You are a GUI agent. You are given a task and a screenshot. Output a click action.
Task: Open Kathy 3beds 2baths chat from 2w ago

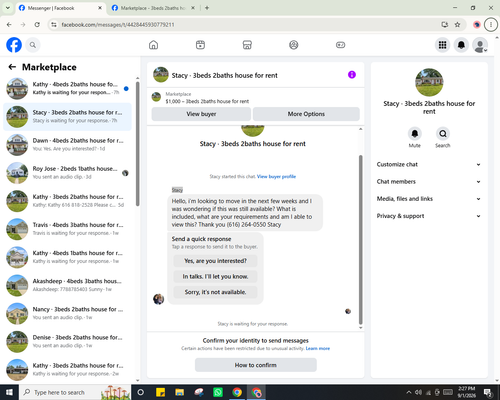[x=67, y=370]
